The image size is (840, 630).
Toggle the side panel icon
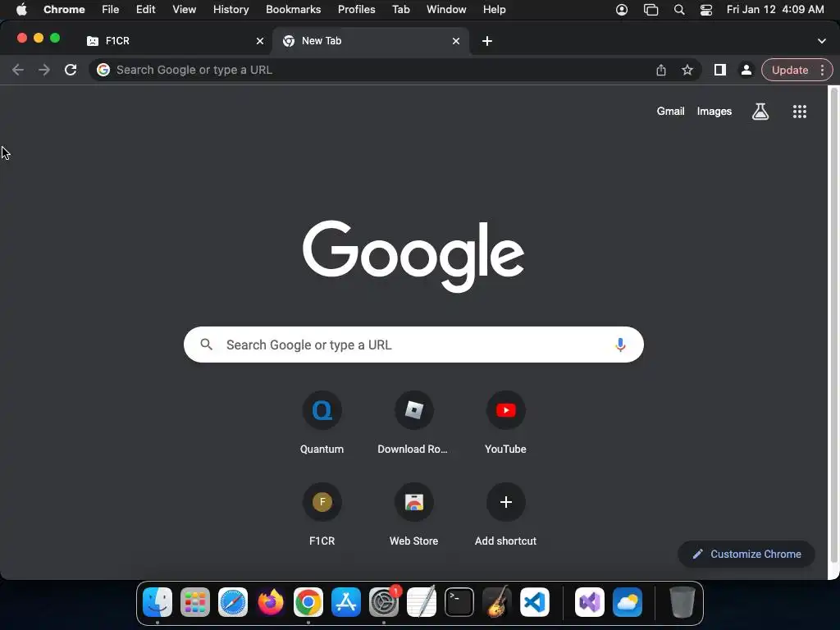click(720, 70)
